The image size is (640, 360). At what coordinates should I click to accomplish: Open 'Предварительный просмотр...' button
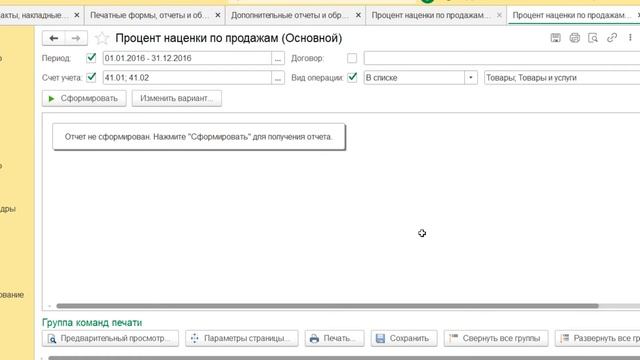click(x=110, y=338)
